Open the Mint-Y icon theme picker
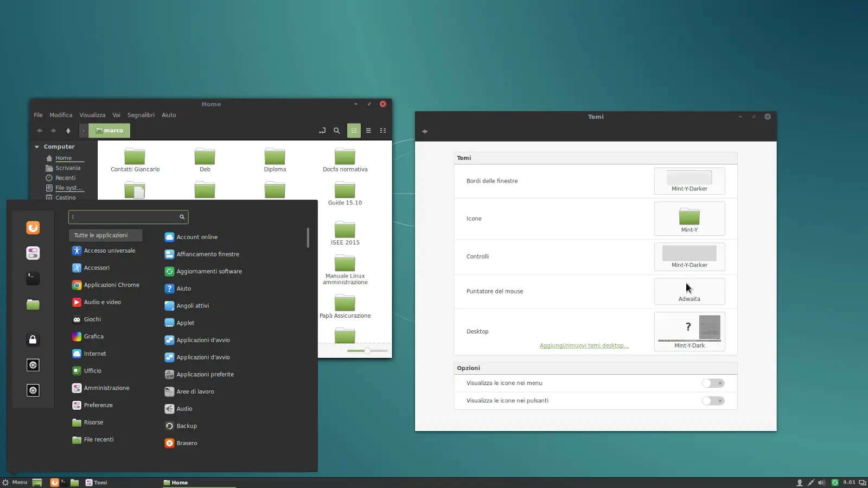Image resolution: width=868 pixels, height=488 pixels. tap(690, 219)
